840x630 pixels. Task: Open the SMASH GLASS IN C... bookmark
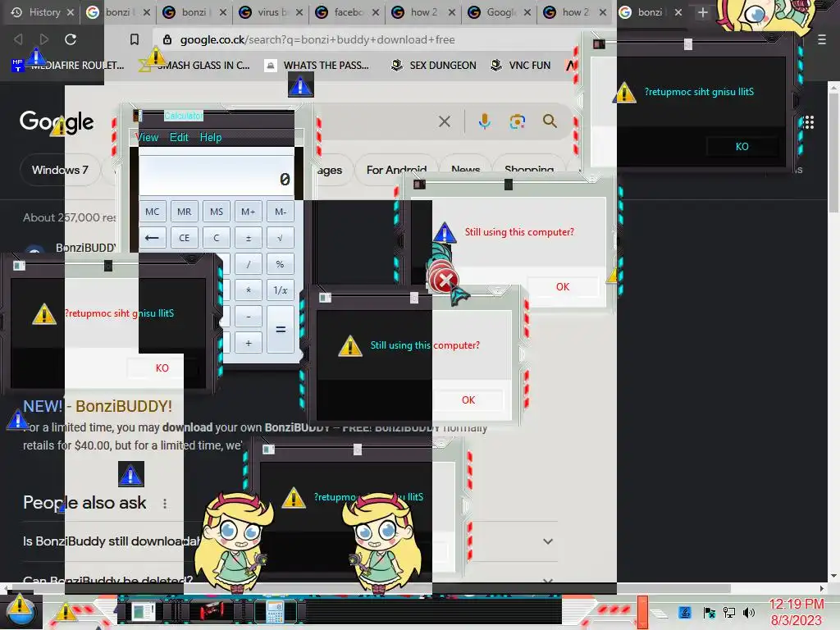(195, 66)
